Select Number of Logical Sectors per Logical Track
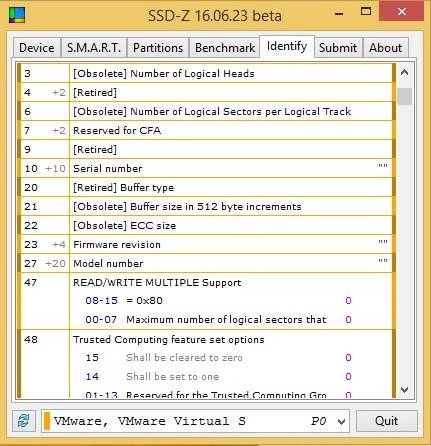 (x=205, y=111)
